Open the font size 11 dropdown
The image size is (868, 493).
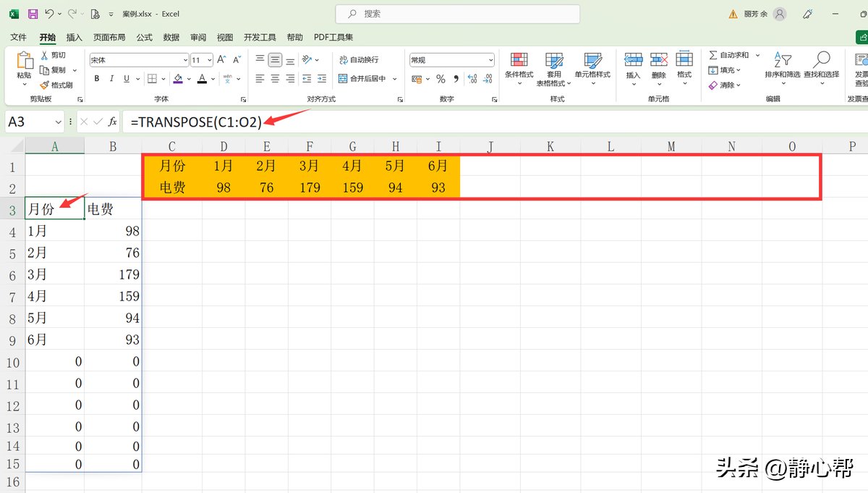(210, 60)
